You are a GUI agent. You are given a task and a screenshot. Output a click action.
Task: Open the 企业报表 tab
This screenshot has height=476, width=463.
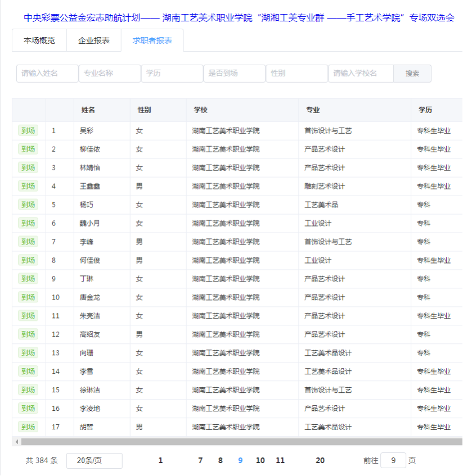coord(94,40)
